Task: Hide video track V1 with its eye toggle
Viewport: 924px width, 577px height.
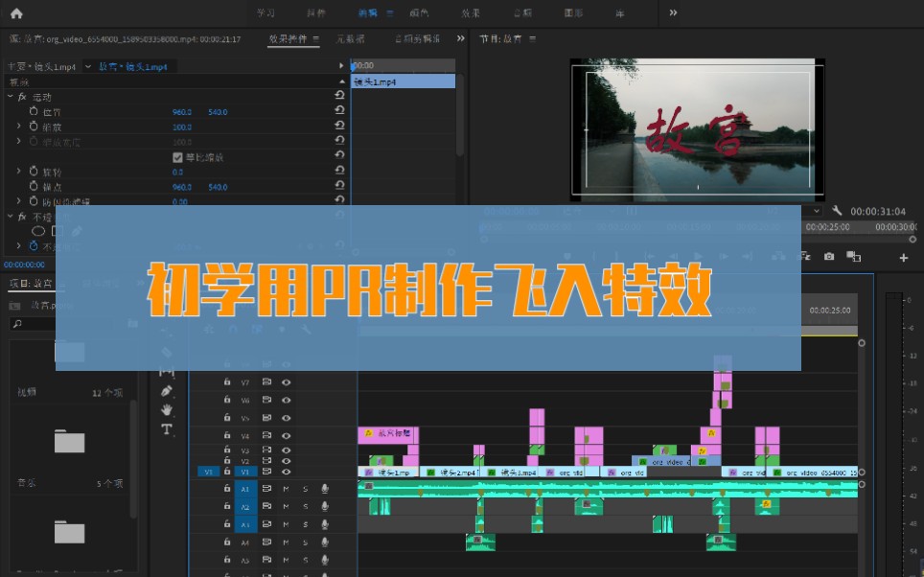Action: click(x=287, y=472)
